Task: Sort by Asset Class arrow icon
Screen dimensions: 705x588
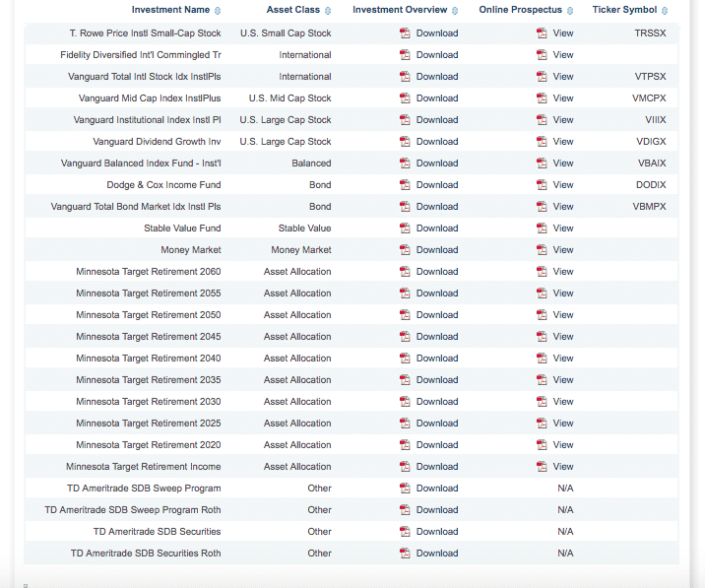Action: (x=328, y=11)
